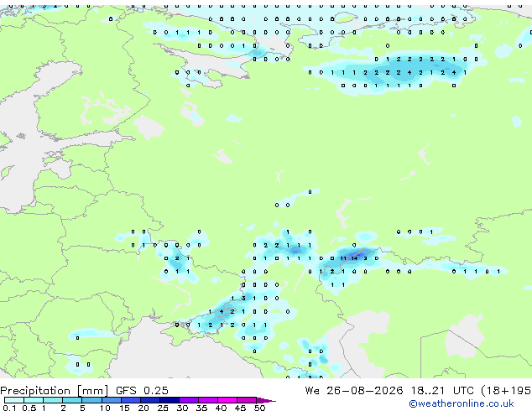The image size is (532, 411).
Task: Click the '10' legend value label
Action: pos(105,408)
